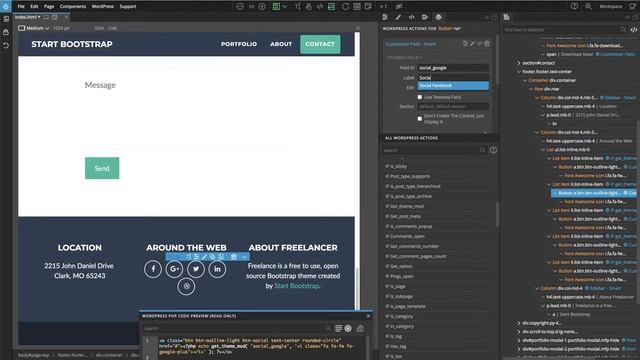This screenshot has height=360, width=640.
Task: Collapse the Container div.container node
Action: tap(525, 80)
